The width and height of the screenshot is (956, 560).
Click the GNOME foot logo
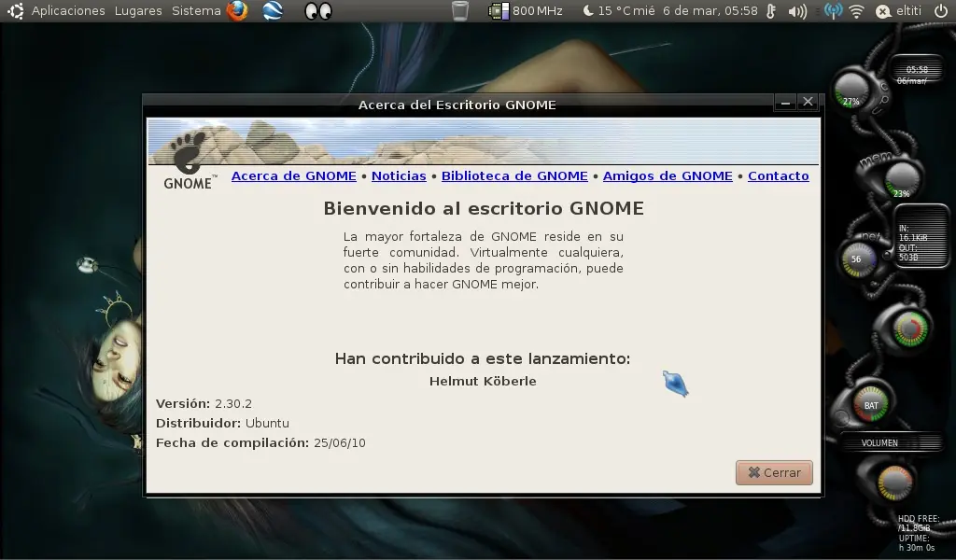point(188,161)
